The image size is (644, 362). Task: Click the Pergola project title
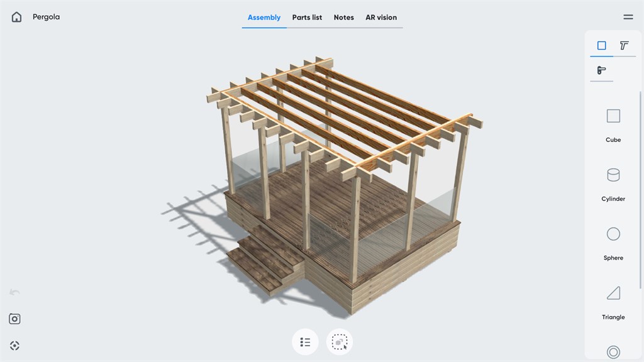coord(46,17)
